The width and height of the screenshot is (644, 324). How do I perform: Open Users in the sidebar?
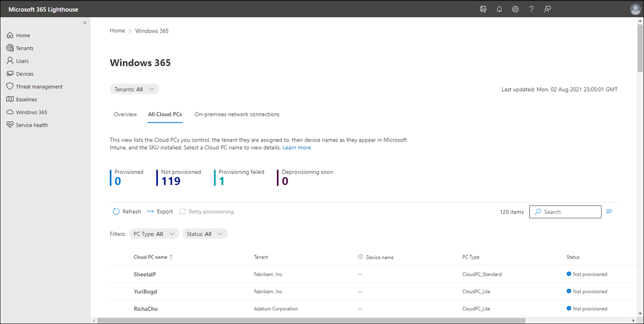tap(18, 61)
